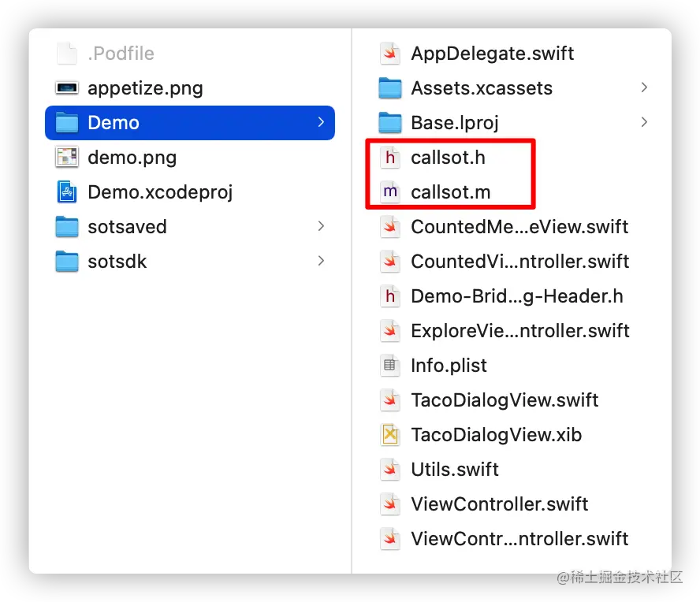The width and height of the screenshot is (700, 602).
Task: Click the Objective-C icon of callsot.m
Action: click(x=390, y=192)
